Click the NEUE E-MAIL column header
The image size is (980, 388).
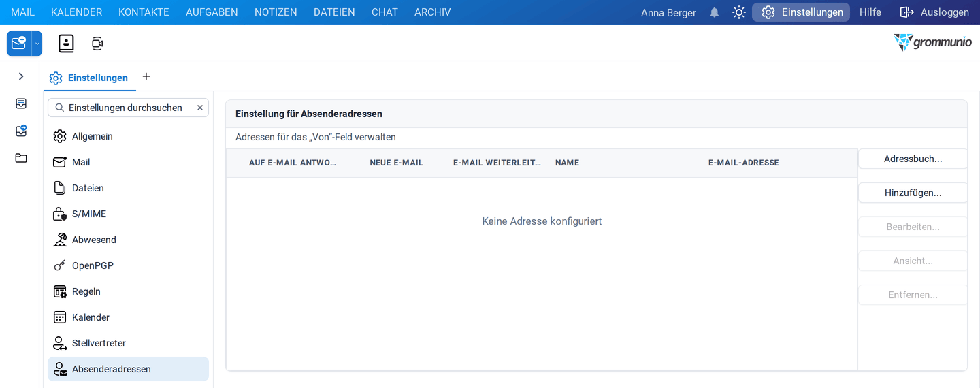tap(396, 163)
